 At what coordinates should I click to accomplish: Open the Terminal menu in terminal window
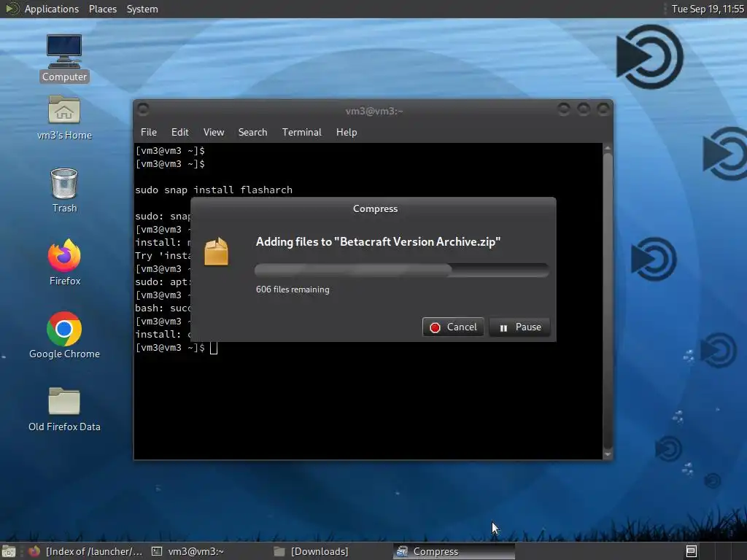tap(301, 132)
